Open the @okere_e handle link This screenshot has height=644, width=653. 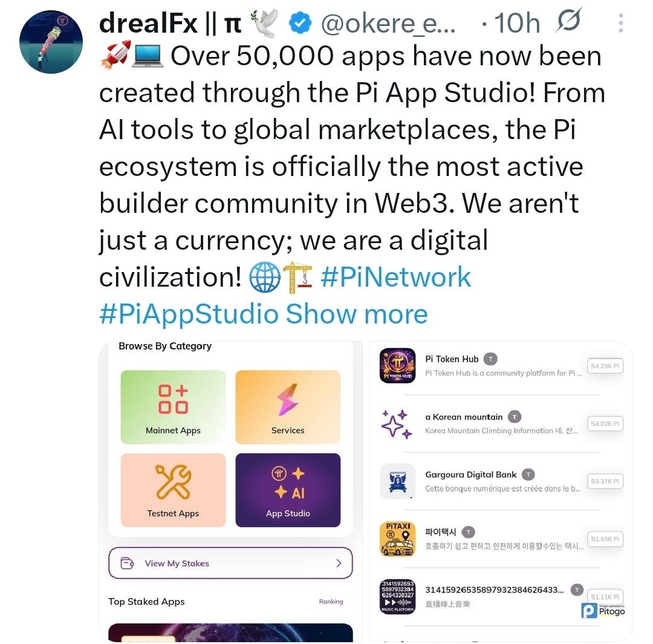click(x=388, y=24)
